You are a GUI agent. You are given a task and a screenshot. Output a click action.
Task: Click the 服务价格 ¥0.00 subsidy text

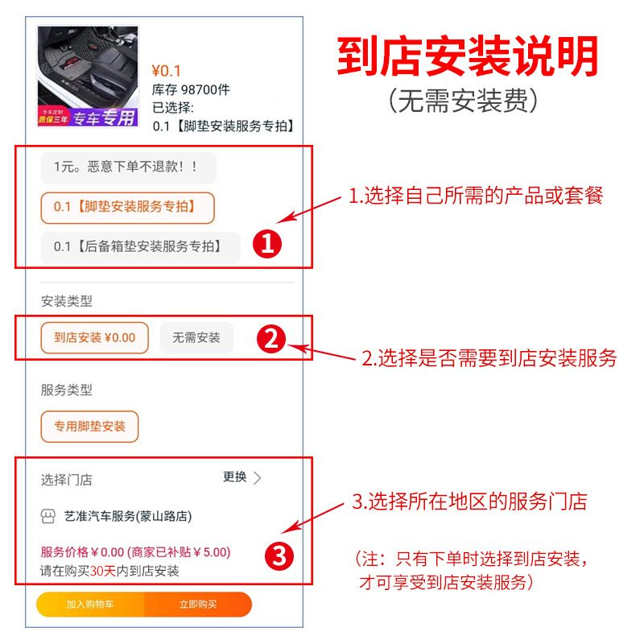(135, 552)
